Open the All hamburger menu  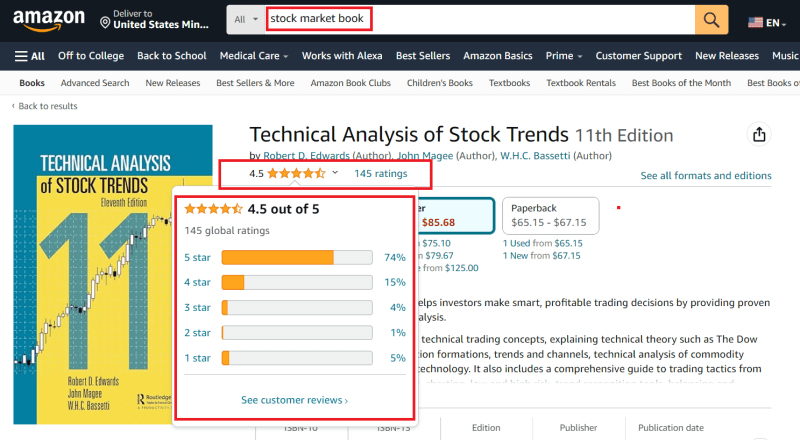[x=30, y=56]
